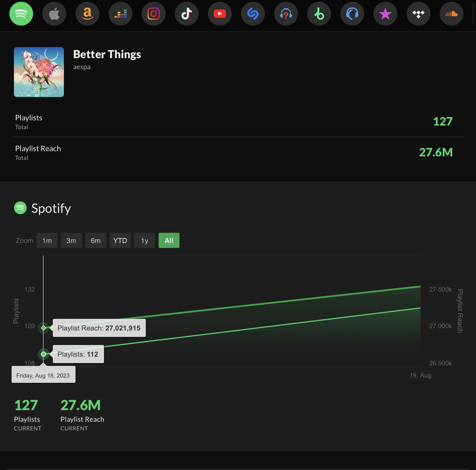Open the SoundCloud platform icon
Viewport: 476px width, 470px height.
(x=452, y=14)
